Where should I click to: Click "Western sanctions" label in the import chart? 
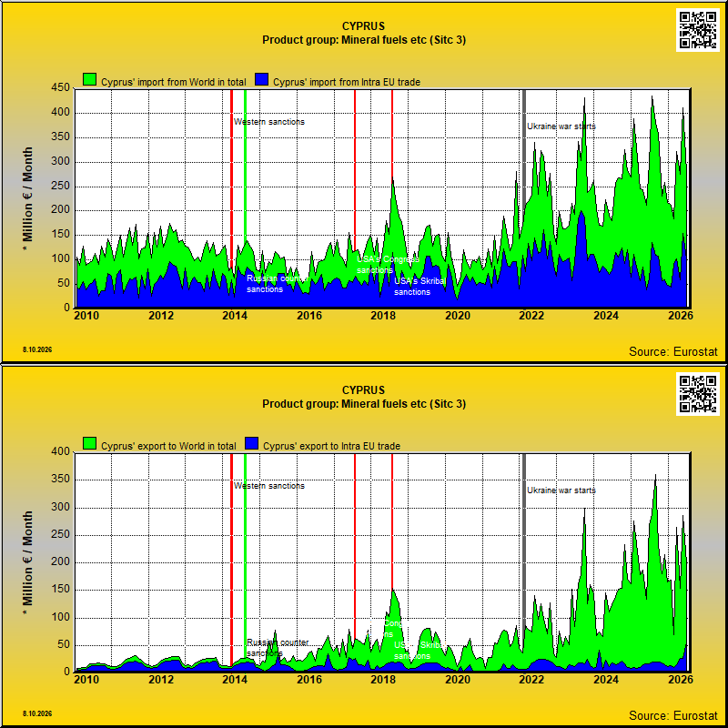[x=269, y=122]
